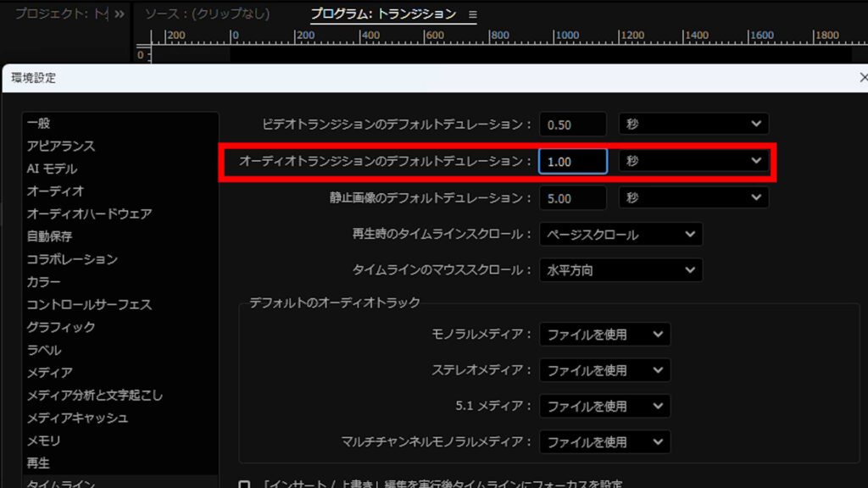Expand the 水平方向 mouse scroll dropdown
This screenshot has width=868, height=488.
[620, 270]
